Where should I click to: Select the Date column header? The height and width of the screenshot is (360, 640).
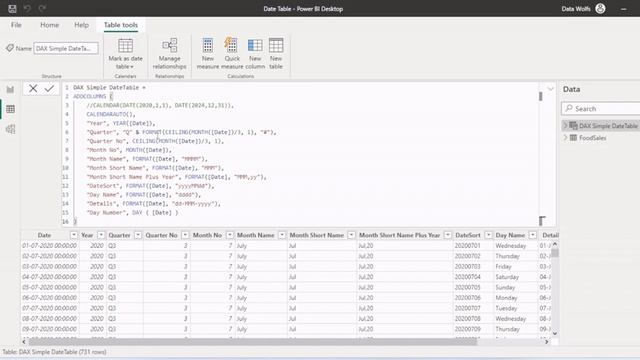click(44, 235)
